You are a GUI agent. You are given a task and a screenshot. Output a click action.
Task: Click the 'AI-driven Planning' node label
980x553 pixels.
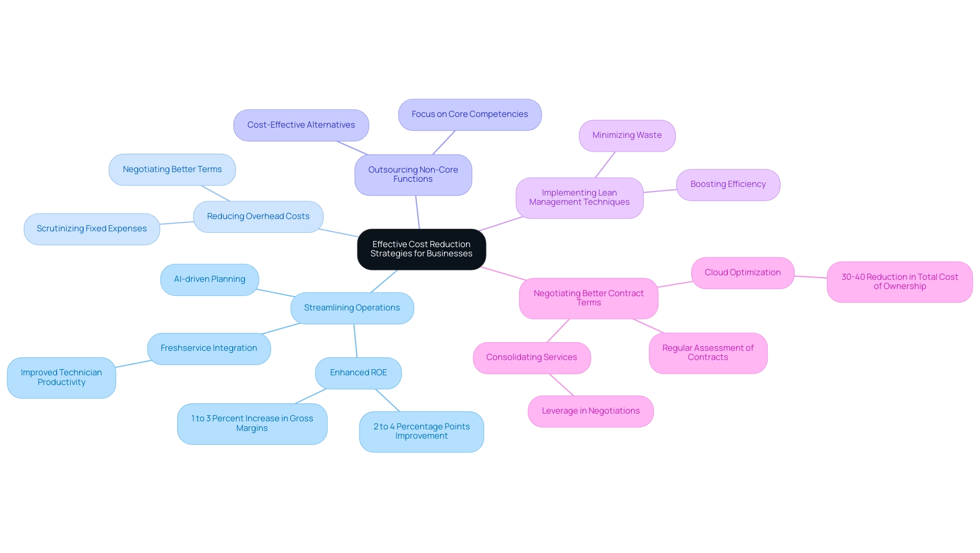click(209, 278)
